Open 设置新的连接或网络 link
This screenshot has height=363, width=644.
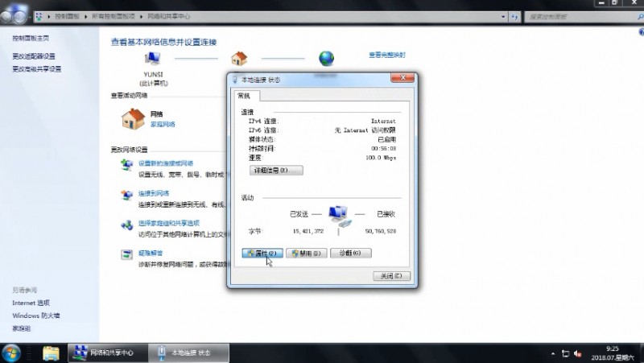(166, 163)
